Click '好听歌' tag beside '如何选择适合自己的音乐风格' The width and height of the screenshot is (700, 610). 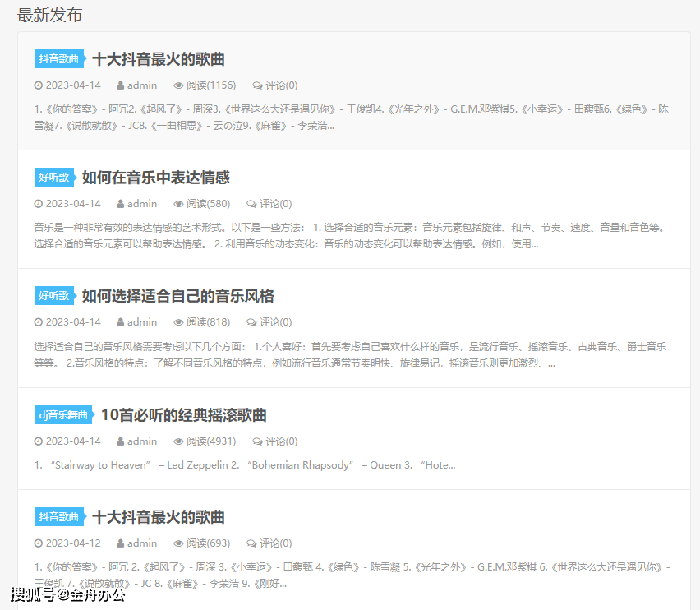pyautogui.click(x=55, y=296)
